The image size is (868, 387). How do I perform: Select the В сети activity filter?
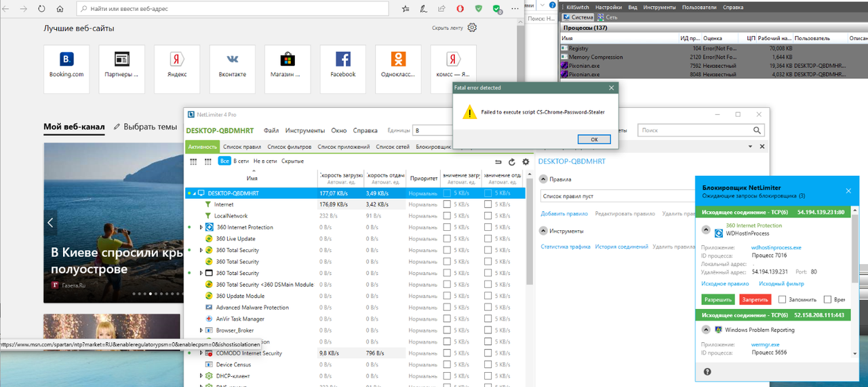coord(241,162)
